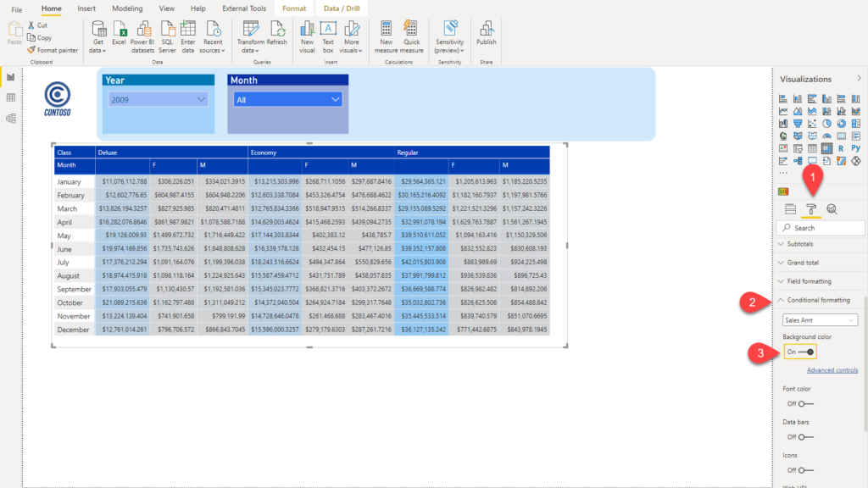The image size is (868, 488).
Task: Turn on Font color toggle
Action: 800,404
